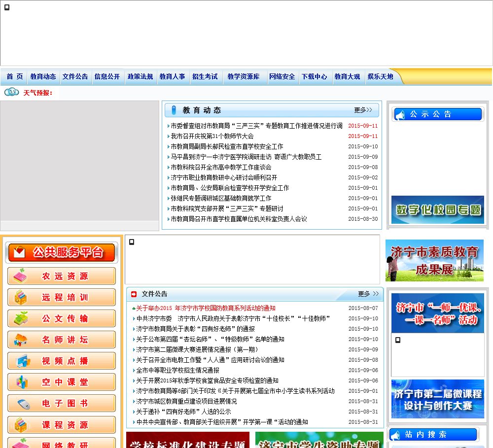Click the 公文传输 plant icon
Screen dimensions: 493x448
click(21, 318)
